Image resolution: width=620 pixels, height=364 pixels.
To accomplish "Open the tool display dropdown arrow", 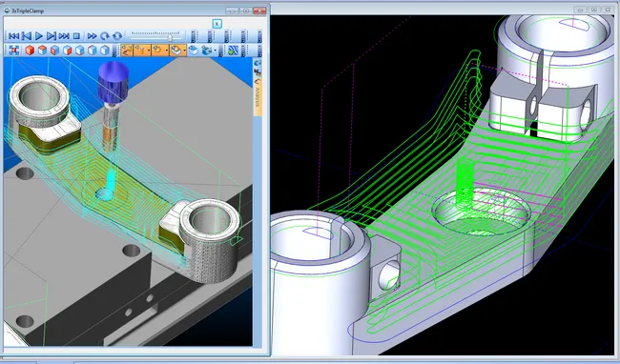I will 149,51.
